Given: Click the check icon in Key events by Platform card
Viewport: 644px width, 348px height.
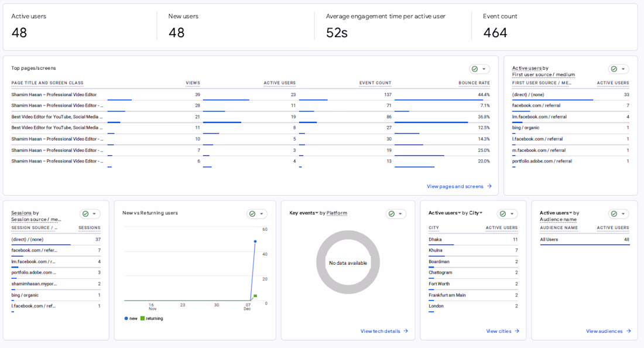Looking at the screenshot, I should point(392,214).
